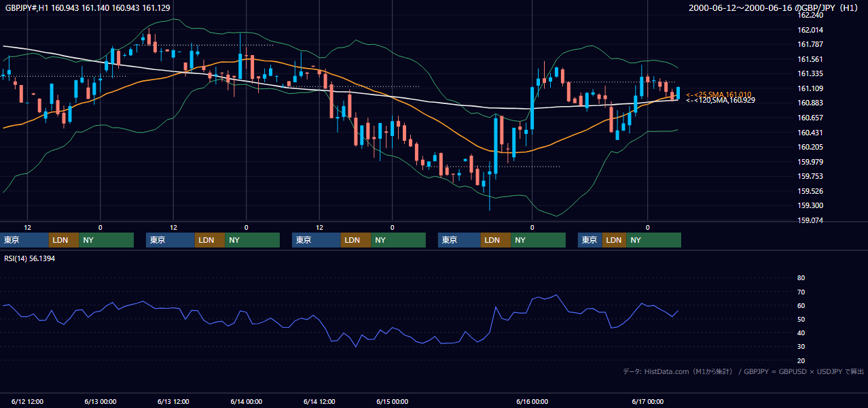Click RSI scale value 60
The width and height of the screenshot is (868, 408).
(x=801, y=305)
